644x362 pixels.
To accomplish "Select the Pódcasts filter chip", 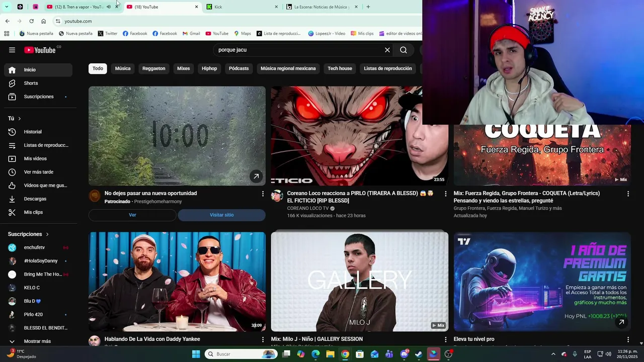I will (238, 68).
